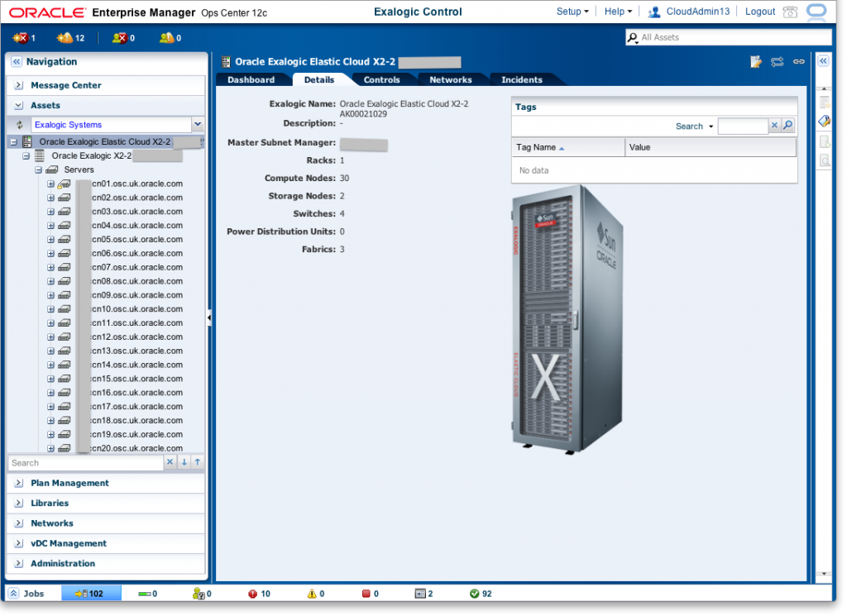This screenshot has width=847, height=616.
Task: Click the all jobs count icon showing 102
Action: (89, 594)
